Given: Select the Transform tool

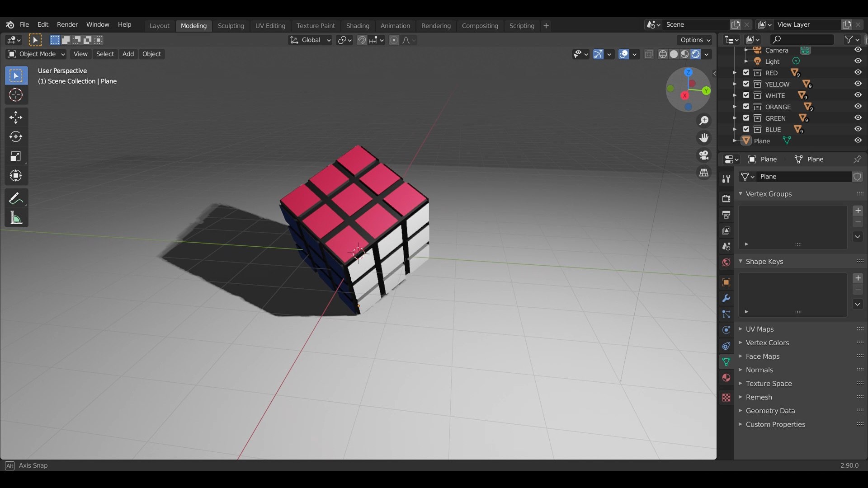Looking at the screenshot, I should (16, 176).
